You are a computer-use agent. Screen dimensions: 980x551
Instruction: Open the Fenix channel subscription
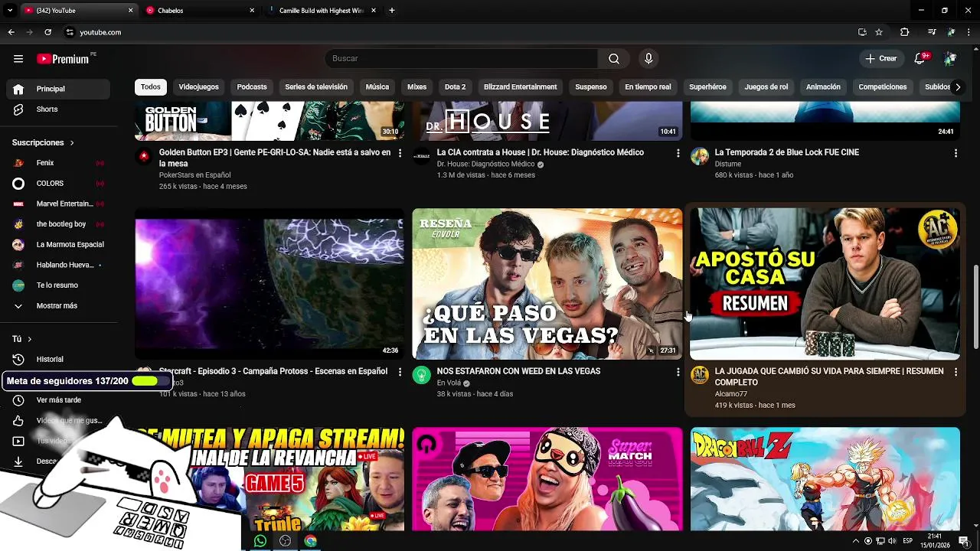[59, 163]
